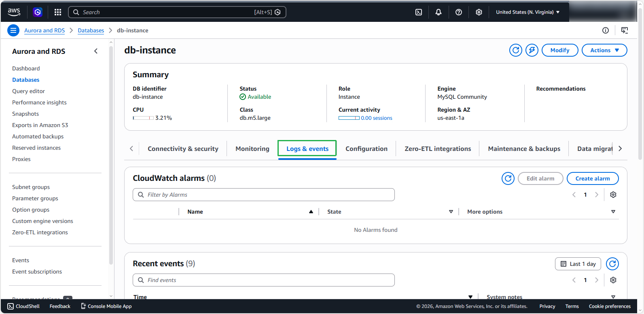Open CloudShell from the footer

(23, 306)
